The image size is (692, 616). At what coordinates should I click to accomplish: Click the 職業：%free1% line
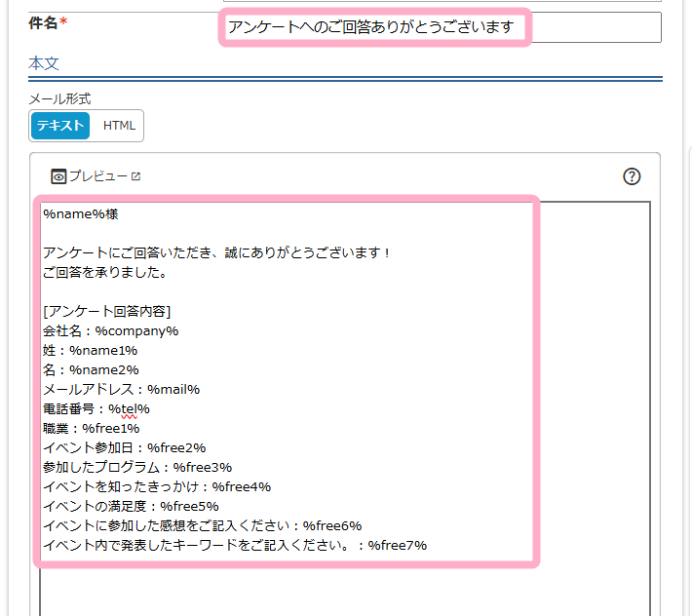(x=92, y=429)
